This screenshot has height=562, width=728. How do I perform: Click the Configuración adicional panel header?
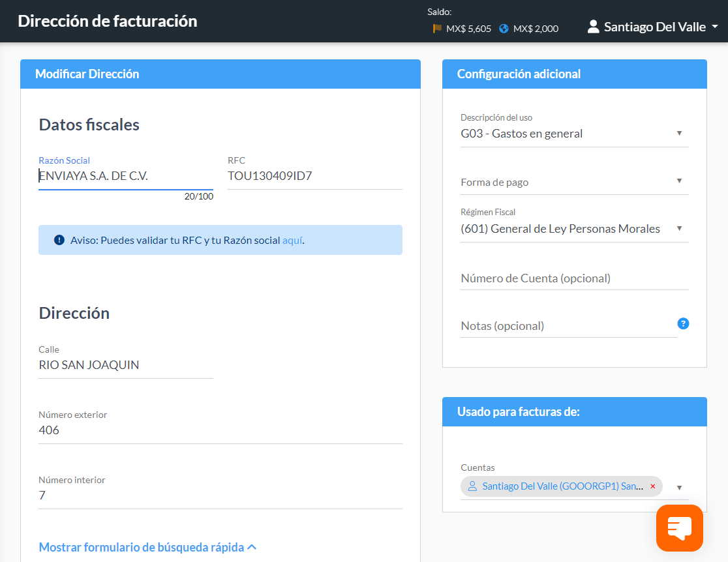point(574,74)
